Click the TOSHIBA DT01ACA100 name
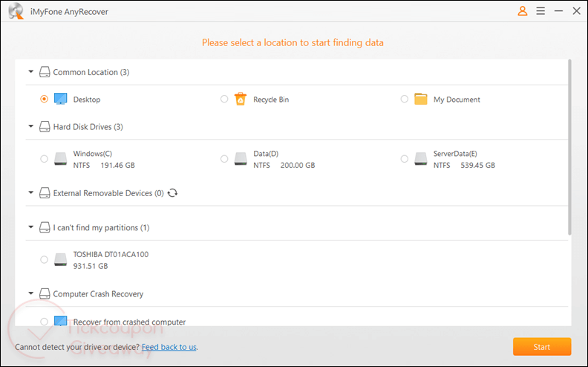Viewport: 588px width, 367px height. 111,254
